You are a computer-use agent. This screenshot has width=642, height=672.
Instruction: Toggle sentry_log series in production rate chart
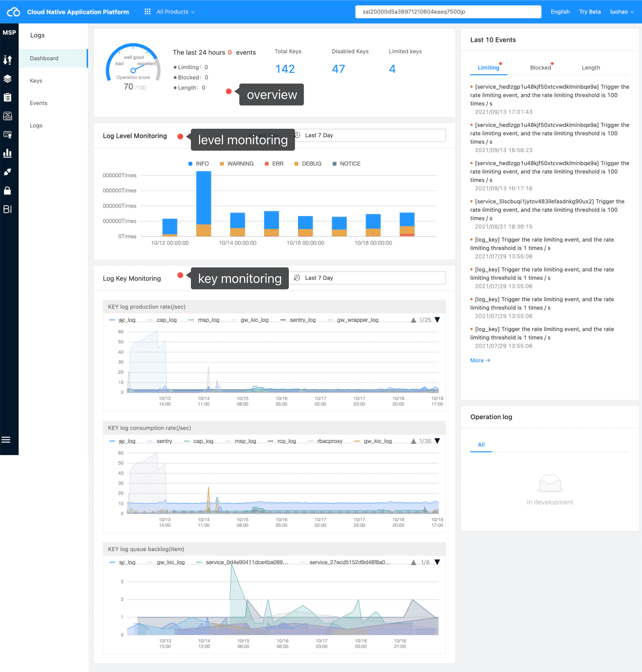click(x=298, y=320)
